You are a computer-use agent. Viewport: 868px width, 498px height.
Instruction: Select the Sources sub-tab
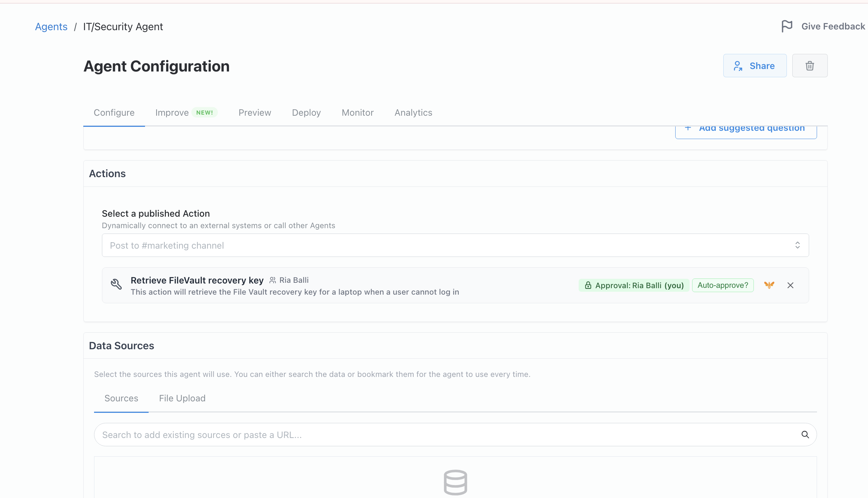pos(121,398)
